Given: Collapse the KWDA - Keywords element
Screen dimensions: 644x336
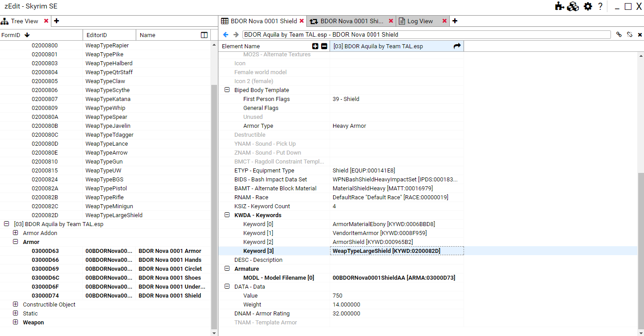Looking at the screenshot, I should pyautogui.click(x=227, y=215).
